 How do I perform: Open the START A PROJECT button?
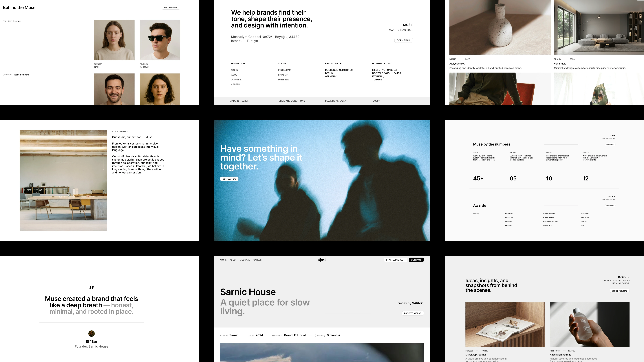395,260
